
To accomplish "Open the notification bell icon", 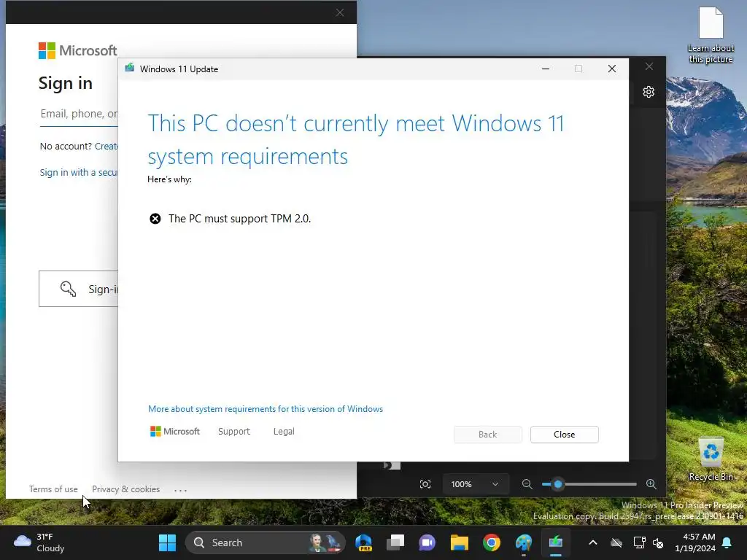I will pyautogui.click(x=727, y=542).
